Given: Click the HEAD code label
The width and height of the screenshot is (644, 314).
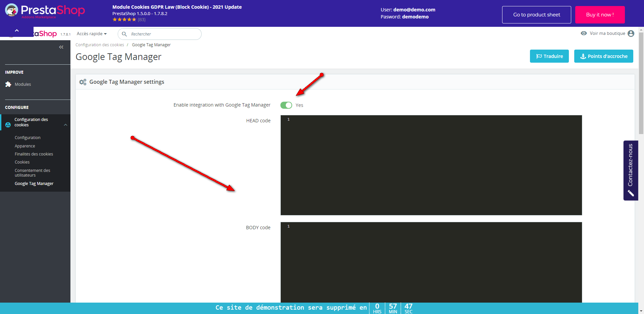Looking at the screenshot, I should click(258, 121).
